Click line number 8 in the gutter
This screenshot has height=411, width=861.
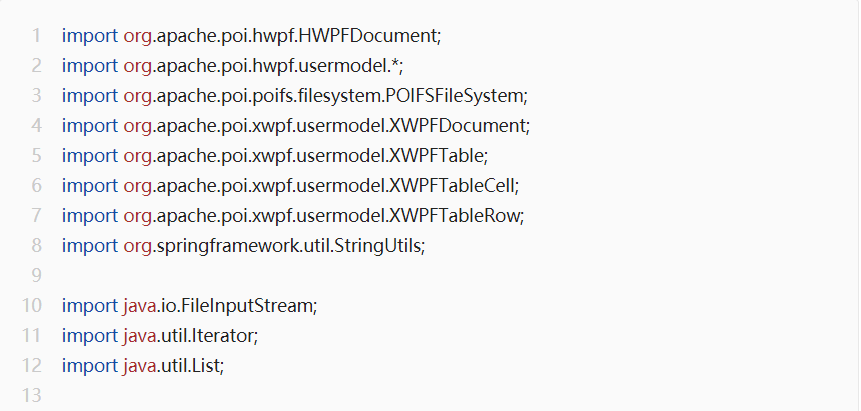click(36, 246)
